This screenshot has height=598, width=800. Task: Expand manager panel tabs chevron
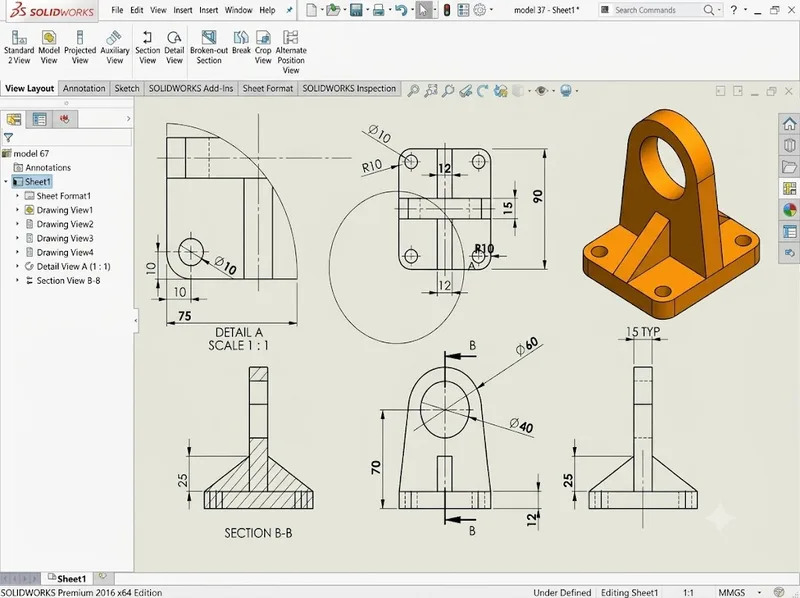(128, 119)
